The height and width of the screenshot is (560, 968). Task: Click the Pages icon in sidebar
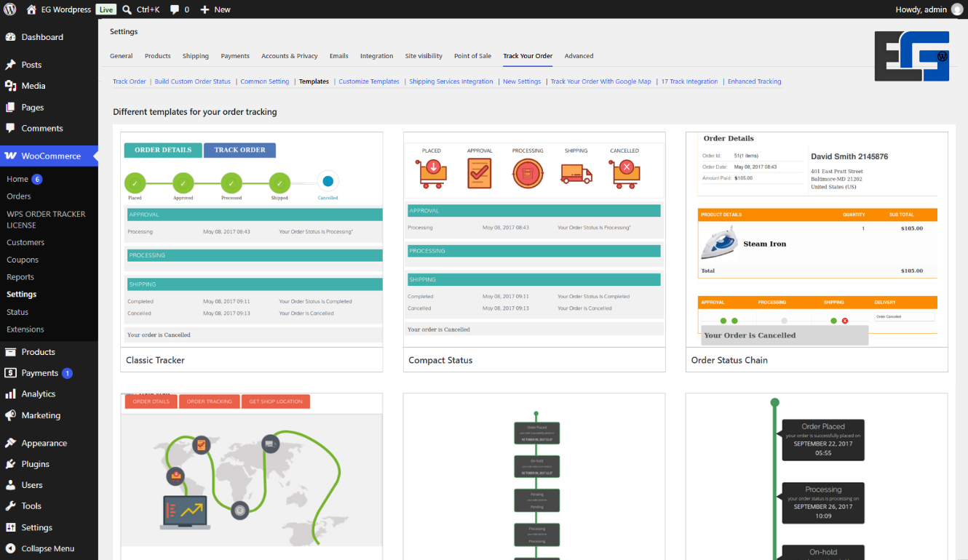point(10,107)
